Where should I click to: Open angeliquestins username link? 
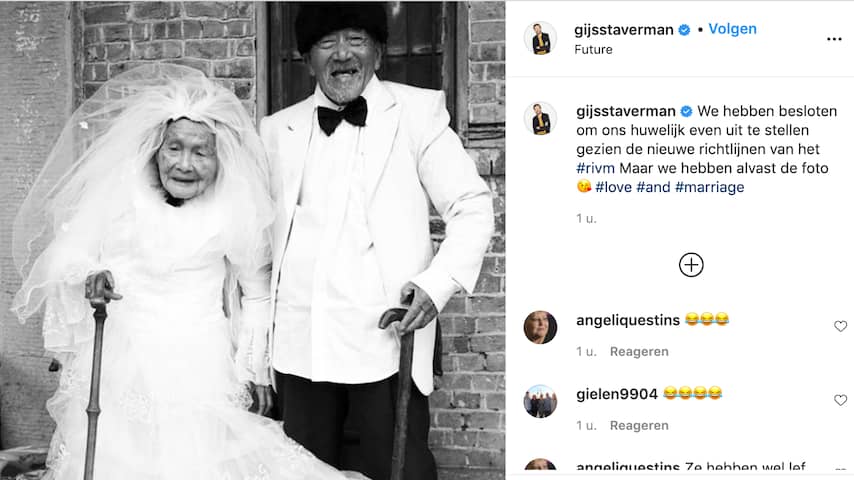tap(628, 320)
